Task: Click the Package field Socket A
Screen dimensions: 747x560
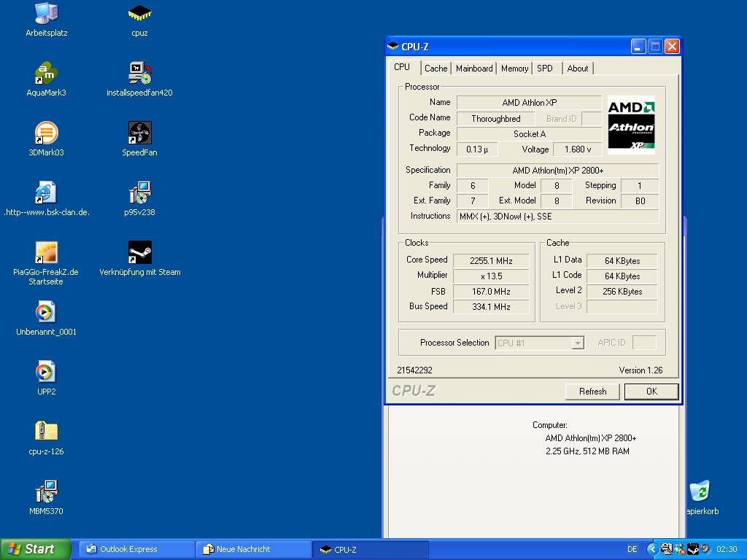Action: (x=530, y=134)
